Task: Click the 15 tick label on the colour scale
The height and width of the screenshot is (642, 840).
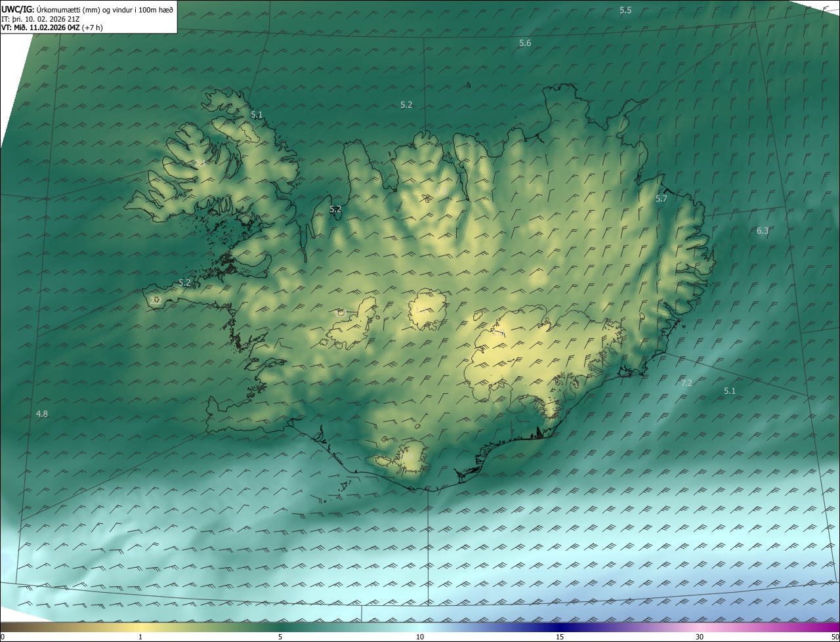Action: (x=560, y=637)
